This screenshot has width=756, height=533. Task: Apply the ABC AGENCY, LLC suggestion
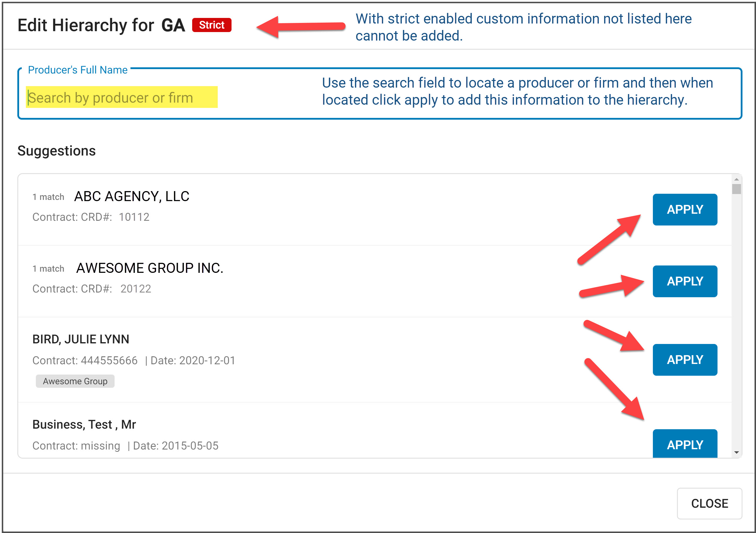(685, 210)
